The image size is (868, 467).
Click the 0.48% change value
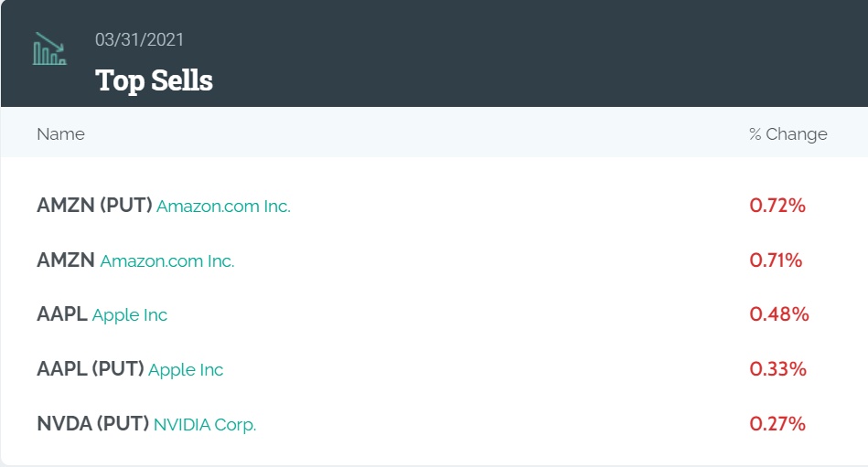click(778, 314)
